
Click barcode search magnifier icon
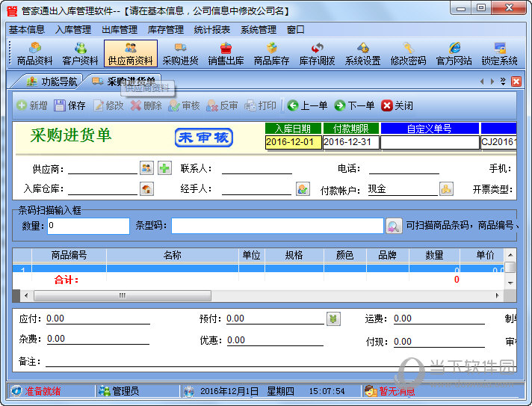[x=394, y=226]
